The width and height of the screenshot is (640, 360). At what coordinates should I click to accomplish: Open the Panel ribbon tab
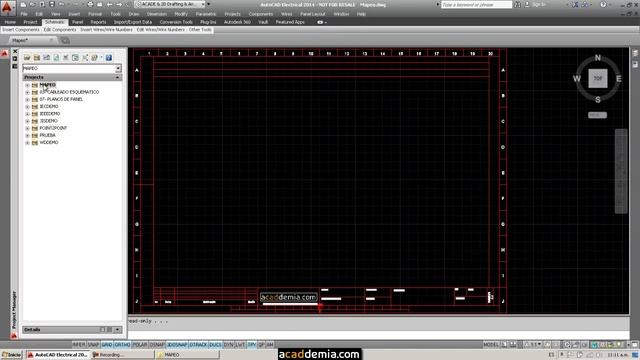(78, 22)
